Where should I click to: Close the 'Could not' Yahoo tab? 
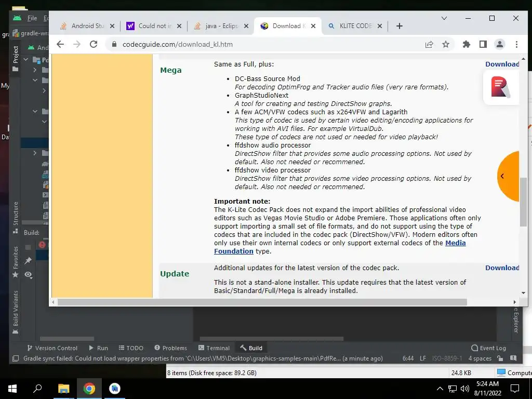pos(179,26)
